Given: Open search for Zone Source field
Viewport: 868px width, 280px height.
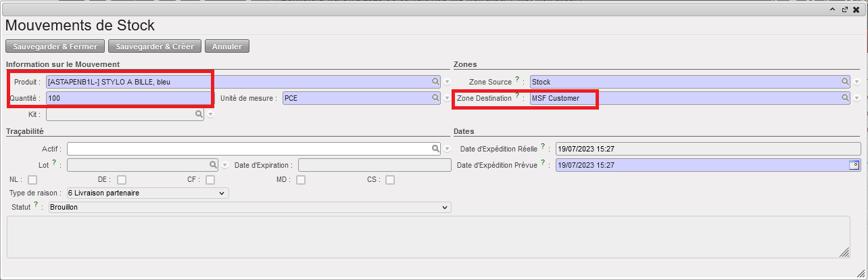Looking at the screenshot, I should pyautogui.click(x=845, y=82).
